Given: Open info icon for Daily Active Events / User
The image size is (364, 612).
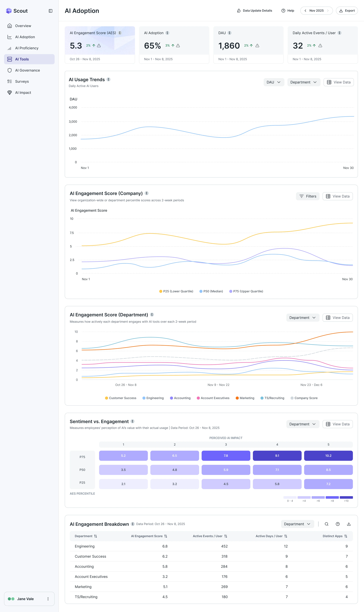Looking at the screenshot, I should click(x=339, y=33).
